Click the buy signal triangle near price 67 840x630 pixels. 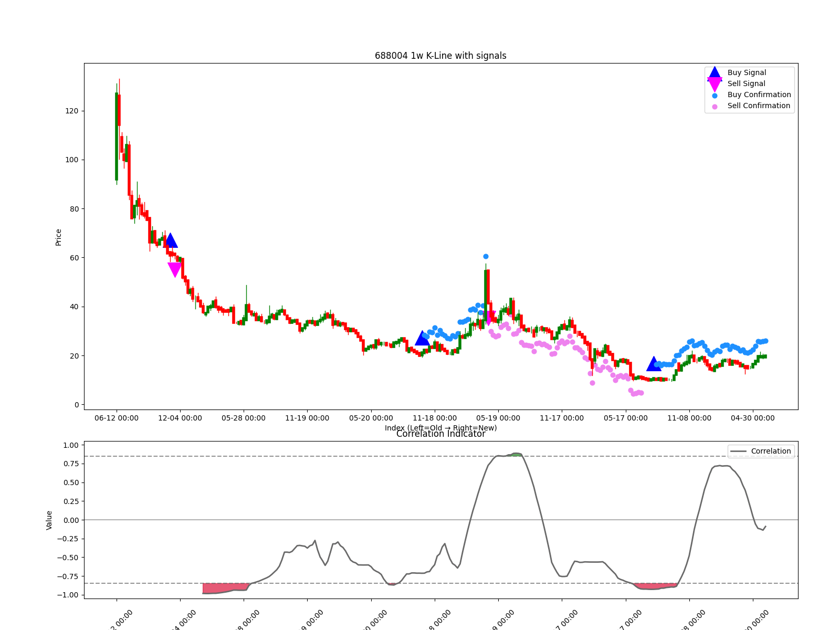170,240
